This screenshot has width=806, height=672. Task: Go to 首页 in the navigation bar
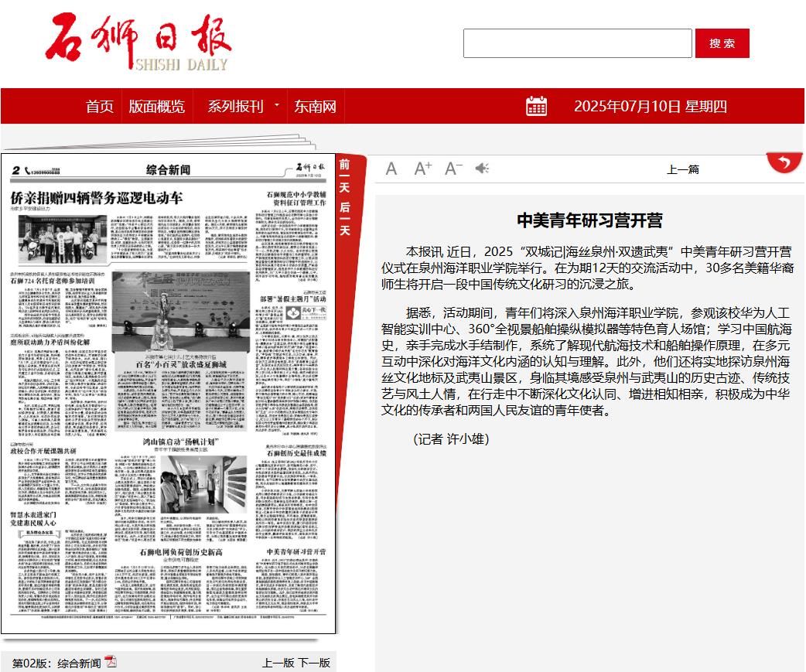100,107
